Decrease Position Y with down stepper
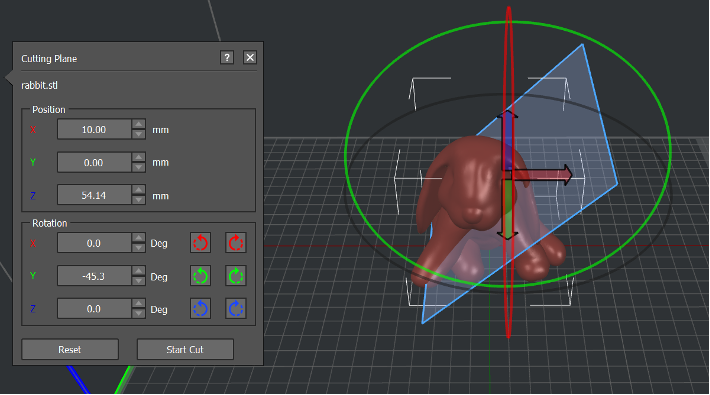The image size is (710, 395). point(139,167)
